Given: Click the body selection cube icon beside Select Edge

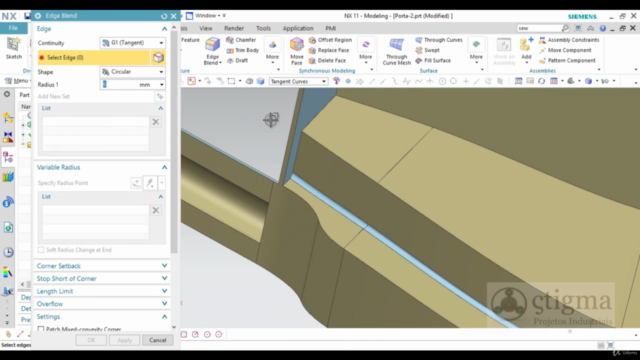Looking at the screenshot, I should click(x=158, y=58).
